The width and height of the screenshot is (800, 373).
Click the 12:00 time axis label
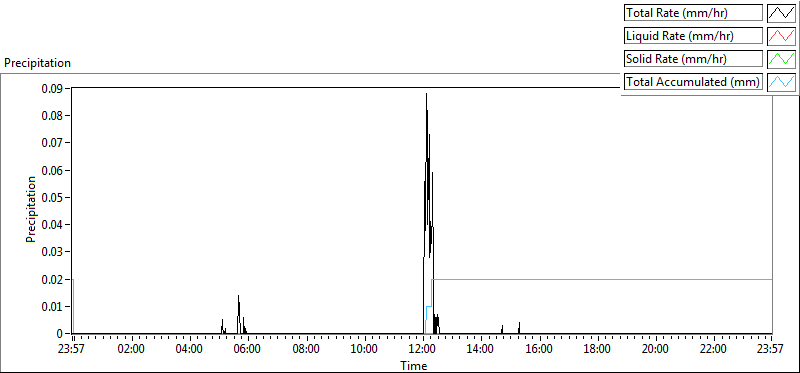tap(423, 350)
